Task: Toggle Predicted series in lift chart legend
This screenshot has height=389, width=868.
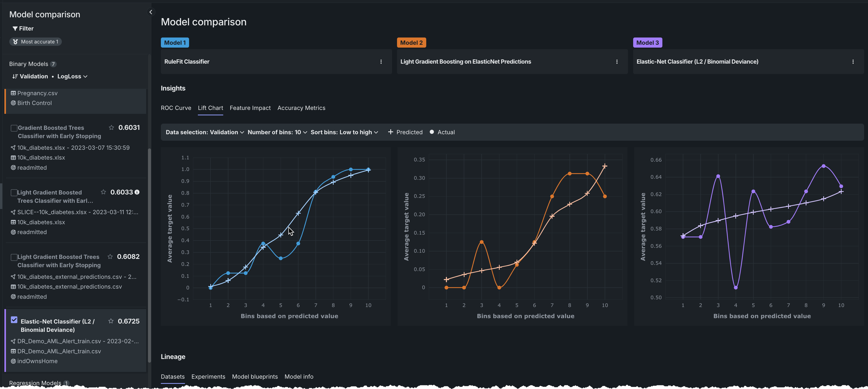Action: pyautogui.click(x=405, y=132)
